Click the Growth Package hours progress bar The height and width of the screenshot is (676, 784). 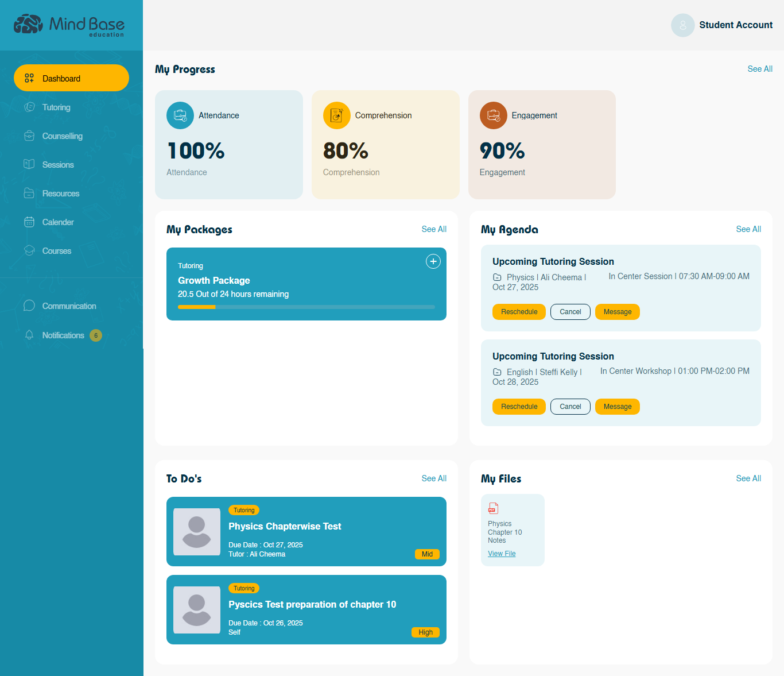click(x=306, y=307)
